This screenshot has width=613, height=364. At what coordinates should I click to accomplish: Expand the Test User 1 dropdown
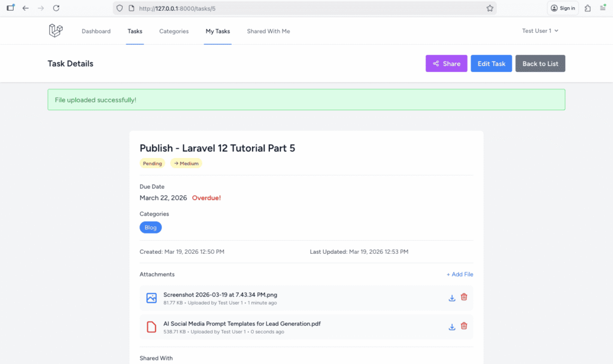(x=540, y=31)
